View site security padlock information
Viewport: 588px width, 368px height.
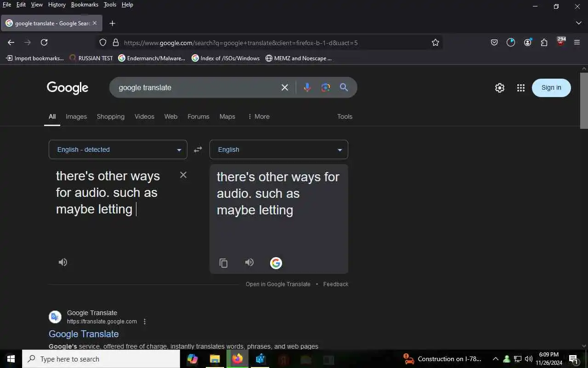click(x=116, y=42)
